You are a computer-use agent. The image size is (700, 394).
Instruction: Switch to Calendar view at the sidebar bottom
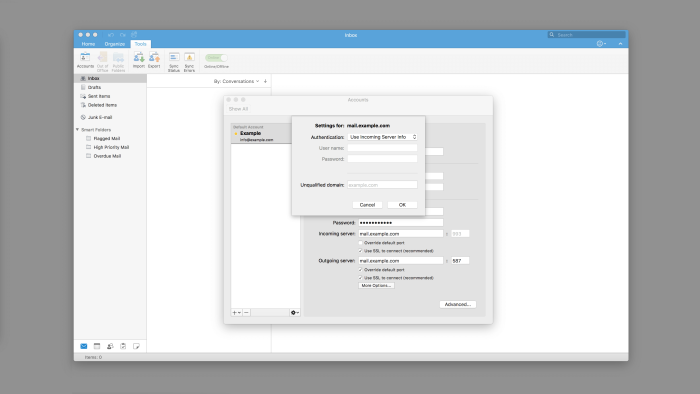coord(97,346)
